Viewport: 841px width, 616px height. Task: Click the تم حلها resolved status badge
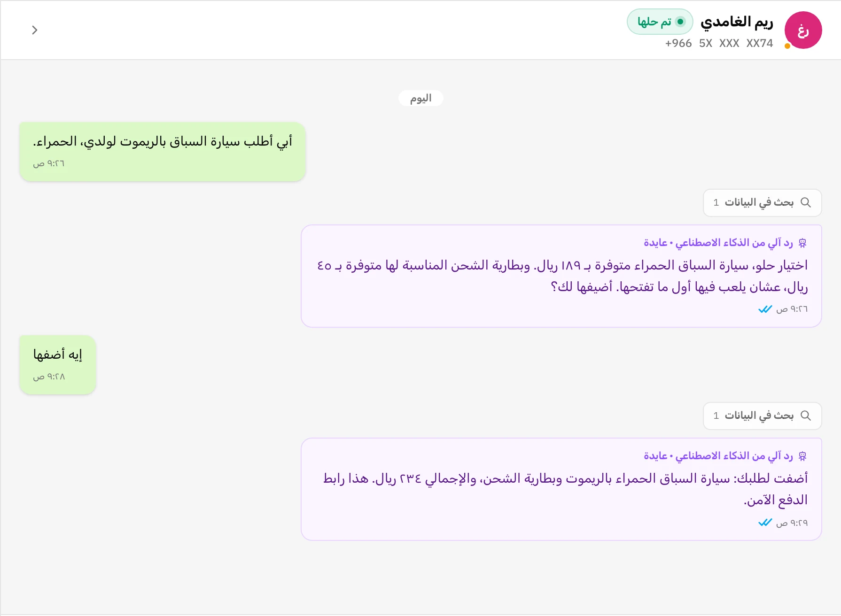660,22
